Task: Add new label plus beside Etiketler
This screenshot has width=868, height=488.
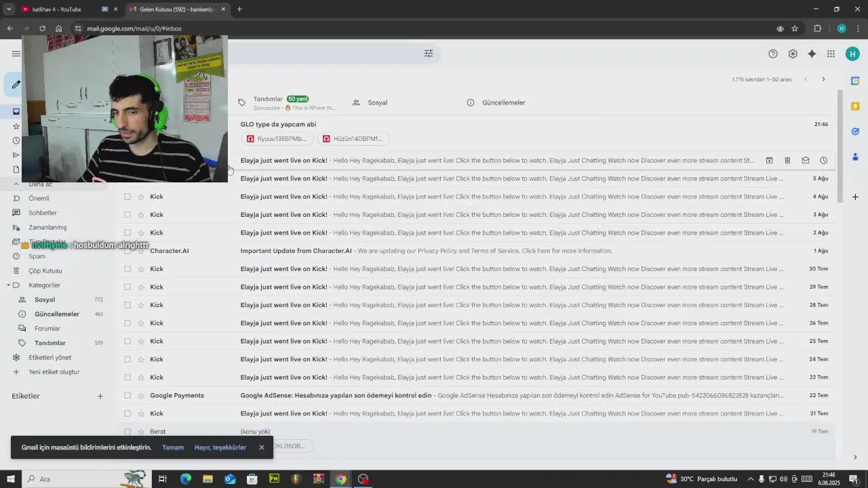Action: [100, 396]
